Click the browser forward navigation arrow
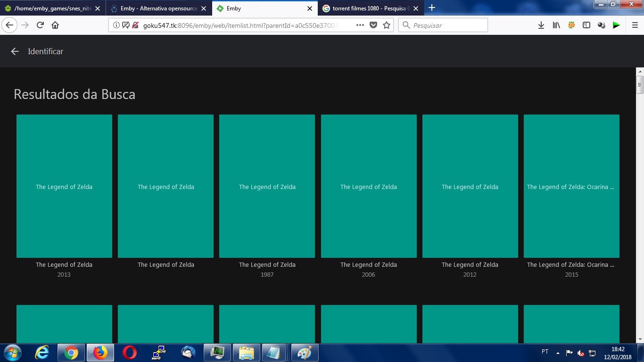 coord(25,25)
